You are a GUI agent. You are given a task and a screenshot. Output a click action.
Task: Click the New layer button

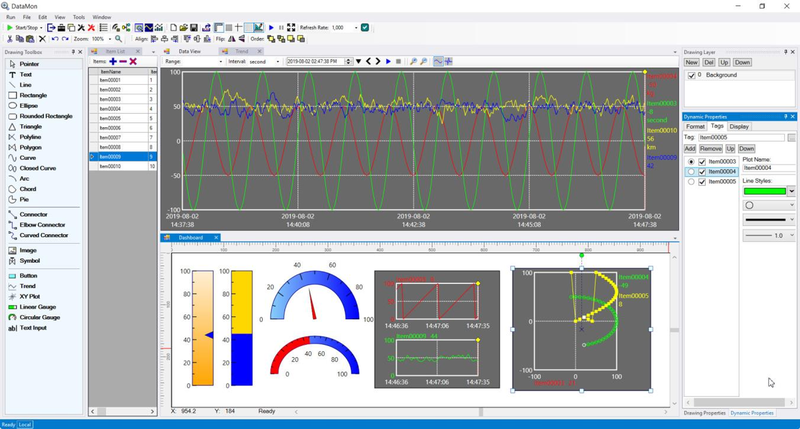click(691, 62)
